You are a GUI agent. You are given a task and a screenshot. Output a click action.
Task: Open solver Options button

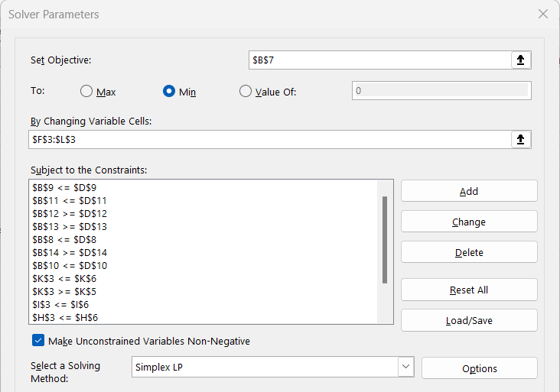point(479,368)
